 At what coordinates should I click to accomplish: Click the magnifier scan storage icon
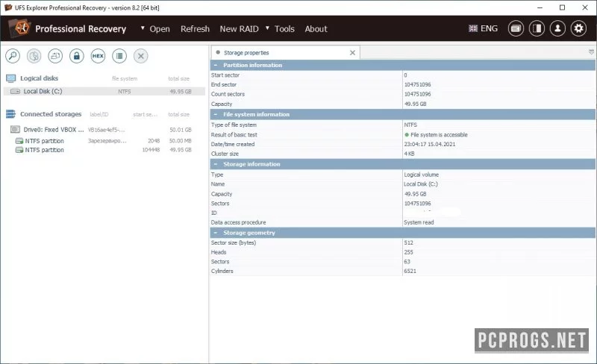[x=13, y=56]
